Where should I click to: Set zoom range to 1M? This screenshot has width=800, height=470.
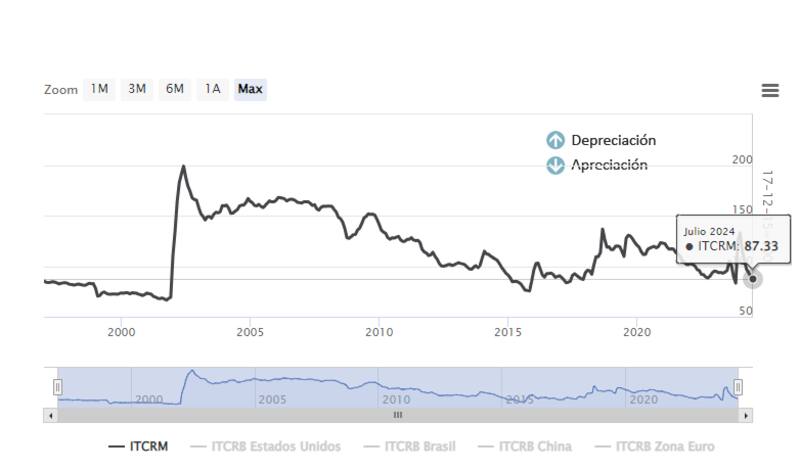pyautogui.click(x=99, y=89)
